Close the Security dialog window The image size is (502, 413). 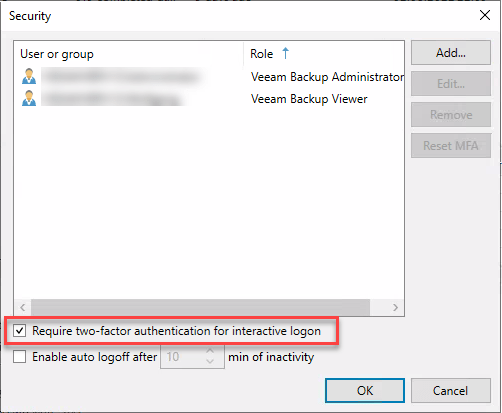point(485,15)
